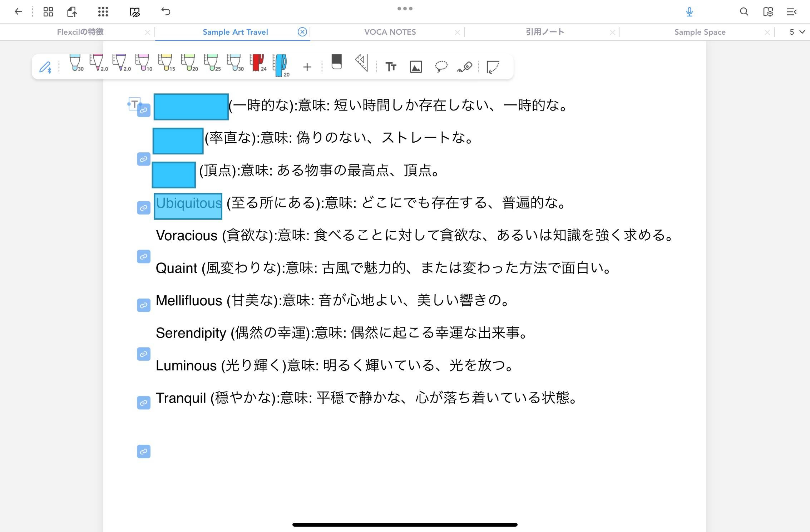Switch to the Sample Space tab

(x=700, y=32)
